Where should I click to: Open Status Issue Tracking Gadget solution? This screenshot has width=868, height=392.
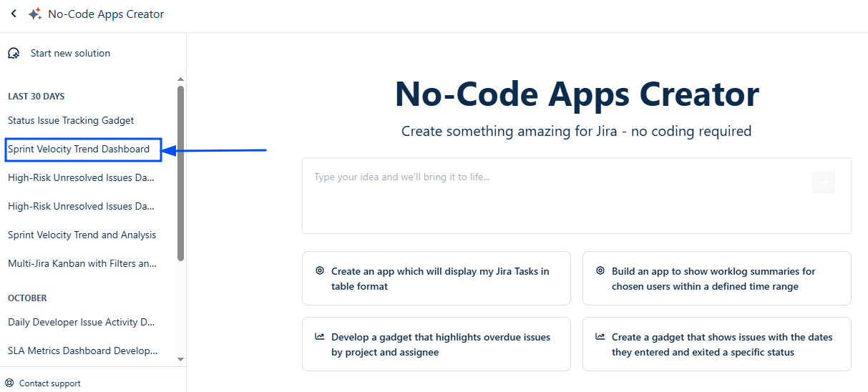point(71,121)
